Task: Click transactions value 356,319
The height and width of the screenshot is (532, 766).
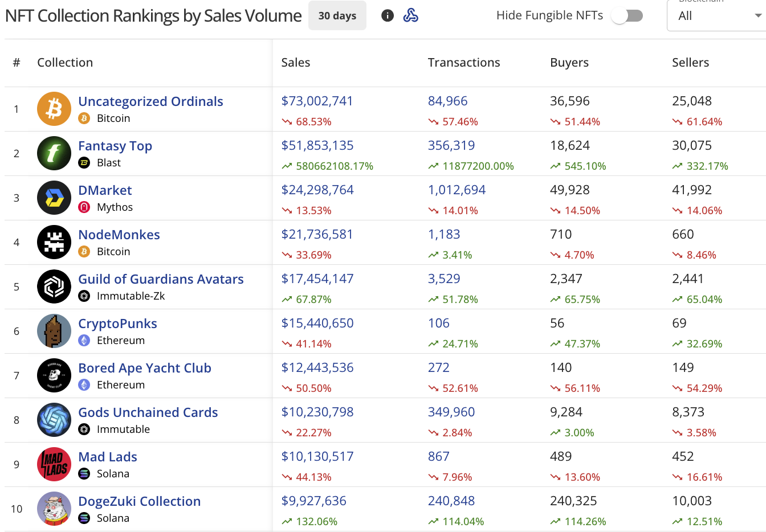Action: pyautogui.click(x=451, y=145)
